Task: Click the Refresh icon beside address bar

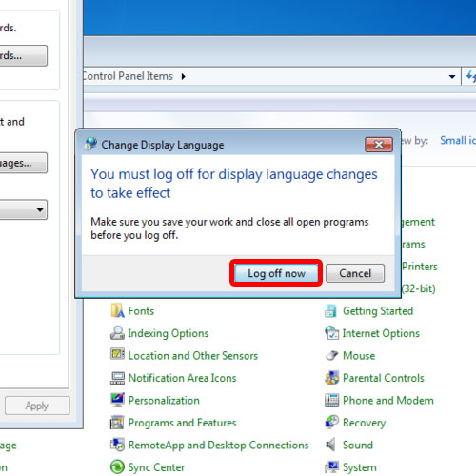Action: point(470,76)
